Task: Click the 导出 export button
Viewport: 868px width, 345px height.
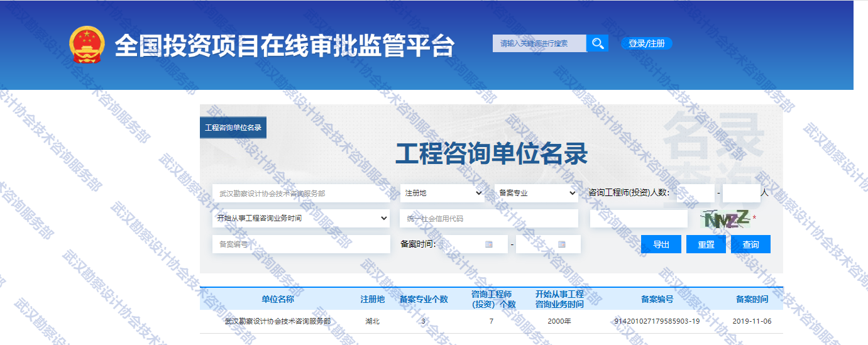Action: (x=661, y=244)
